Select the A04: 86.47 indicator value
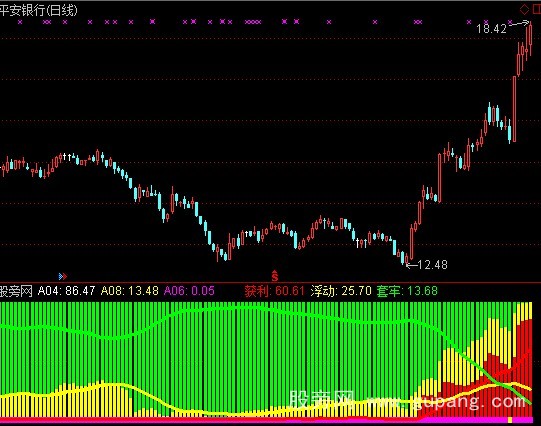Screen dimensions: 541x426 click(66, 291)
